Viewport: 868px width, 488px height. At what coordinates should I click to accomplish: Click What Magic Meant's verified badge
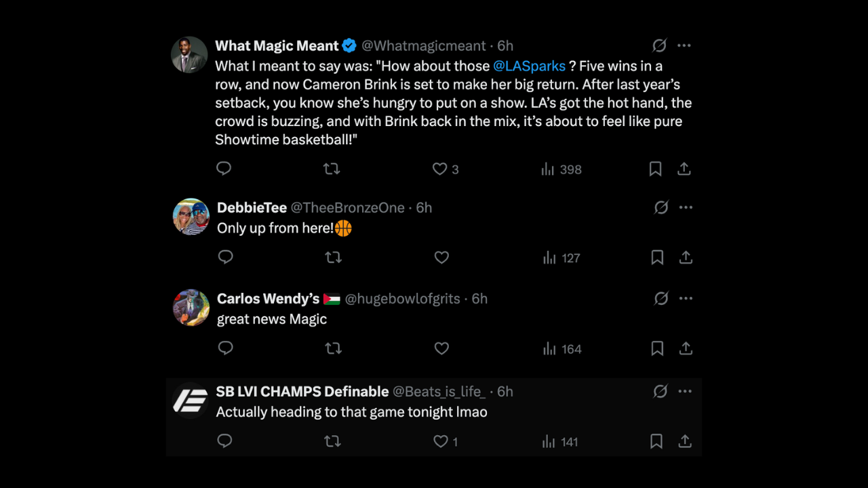(349, 45)
